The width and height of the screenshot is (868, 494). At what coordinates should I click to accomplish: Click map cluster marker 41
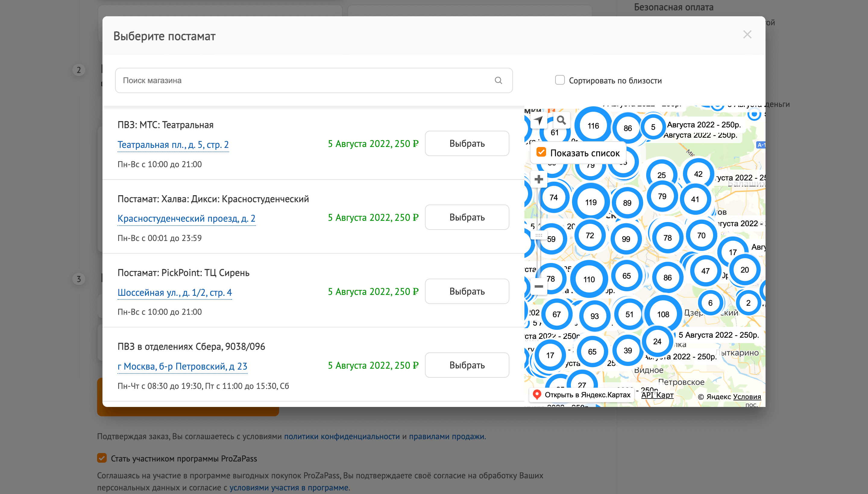click(x=695, y=199)
